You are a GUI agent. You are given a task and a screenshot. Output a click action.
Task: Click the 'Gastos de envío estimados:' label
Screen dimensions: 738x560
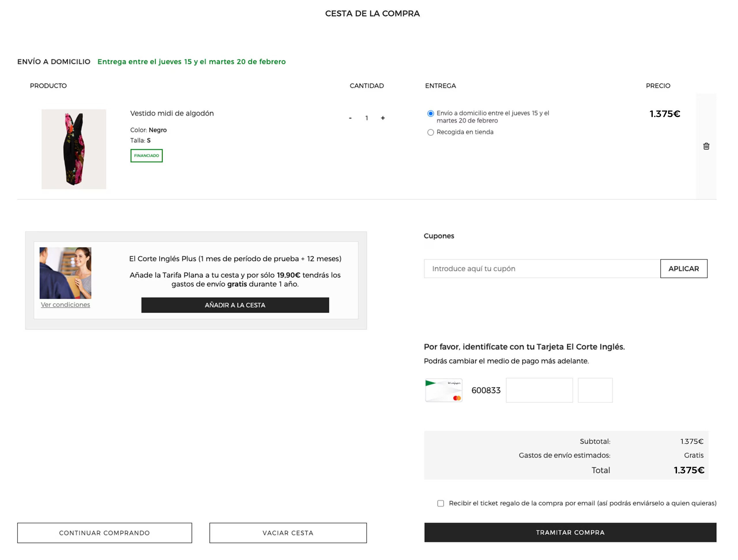[564, 455]
